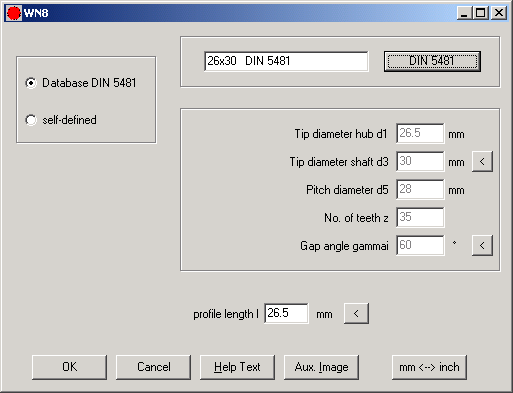Click the arrow button next to profile length

click(356, 313)
